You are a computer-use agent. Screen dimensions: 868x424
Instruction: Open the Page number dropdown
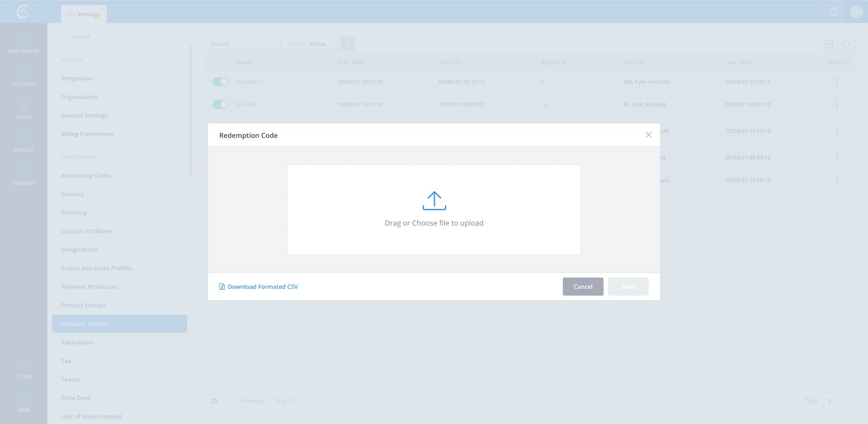838,400
